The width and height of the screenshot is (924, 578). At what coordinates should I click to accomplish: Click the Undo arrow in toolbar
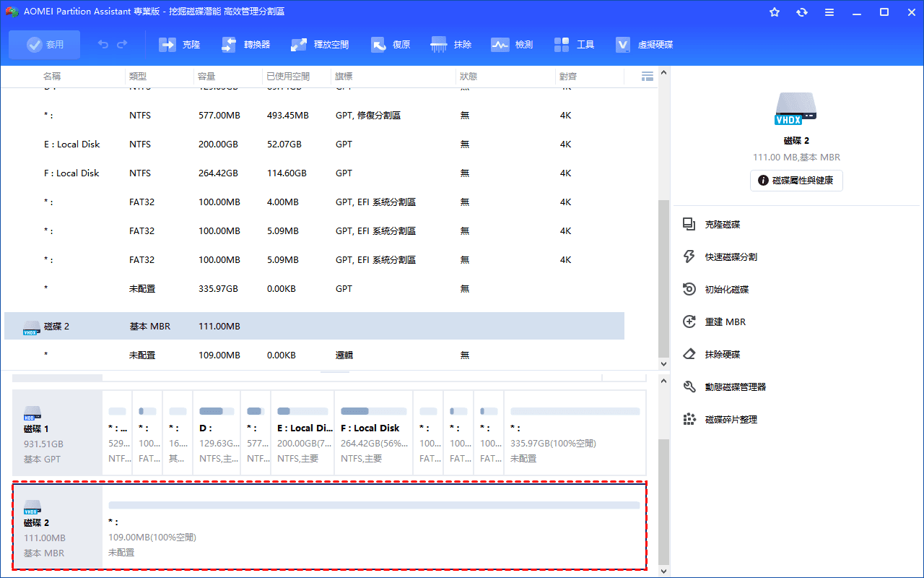[103, 45]
